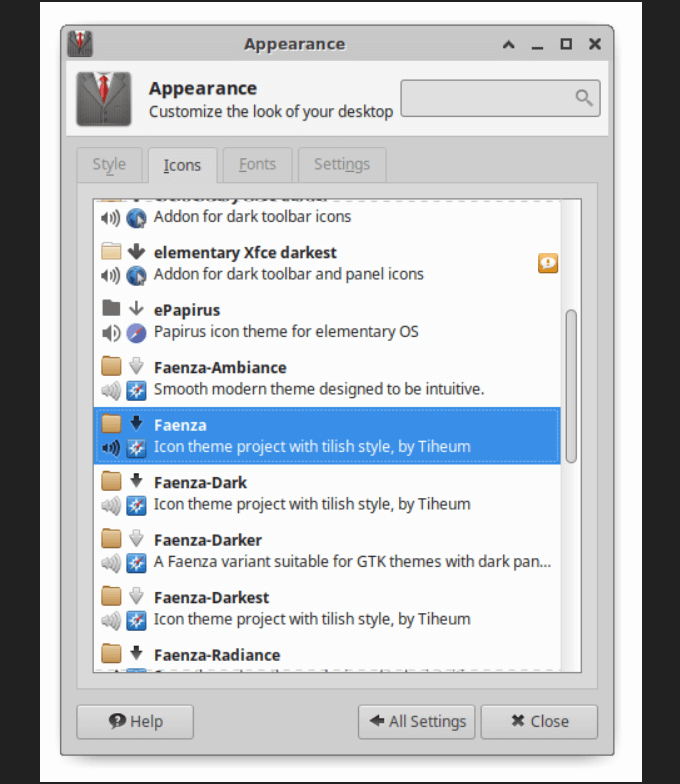This screenshot has height=784, width=680.
Task: Click the speaker icon in ePapirus row
Action: pyautogui.click(x=111, y=333)
